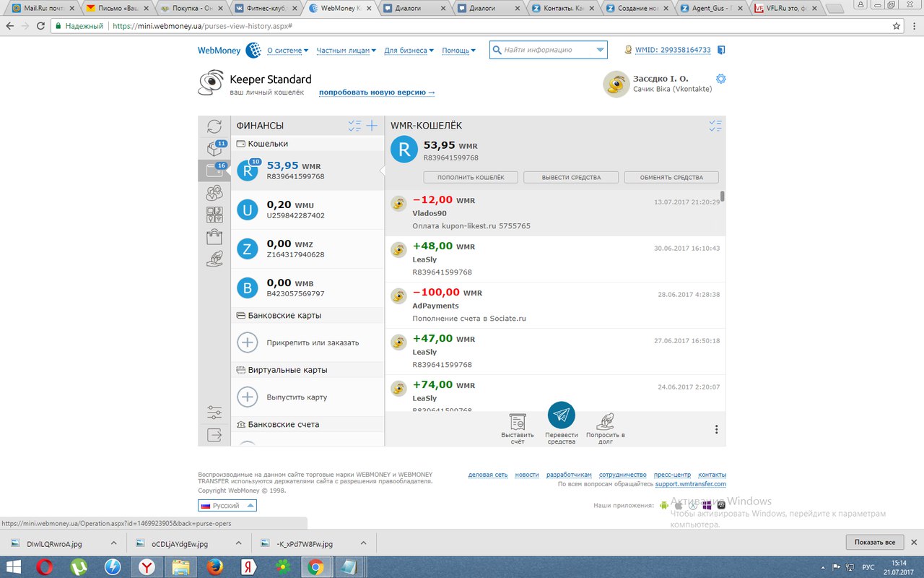Click the WMID: 299358164733 link
This screenshot has width=924, height=578.
(673, 51)
